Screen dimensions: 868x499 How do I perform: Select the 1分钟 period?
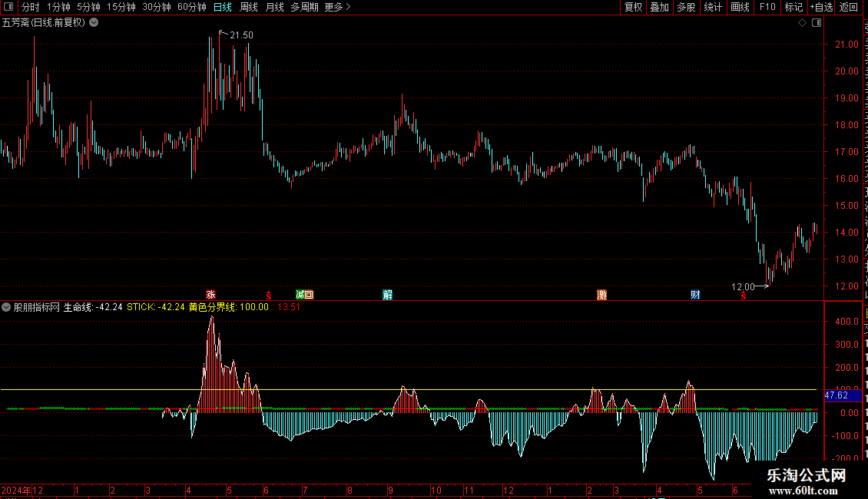click(x=58, y=7)
